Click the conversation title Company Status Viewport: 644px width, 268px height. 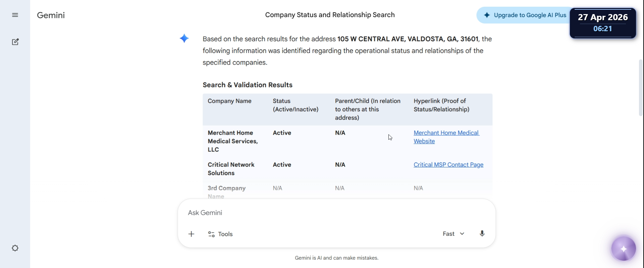click(x=330, y=15)
